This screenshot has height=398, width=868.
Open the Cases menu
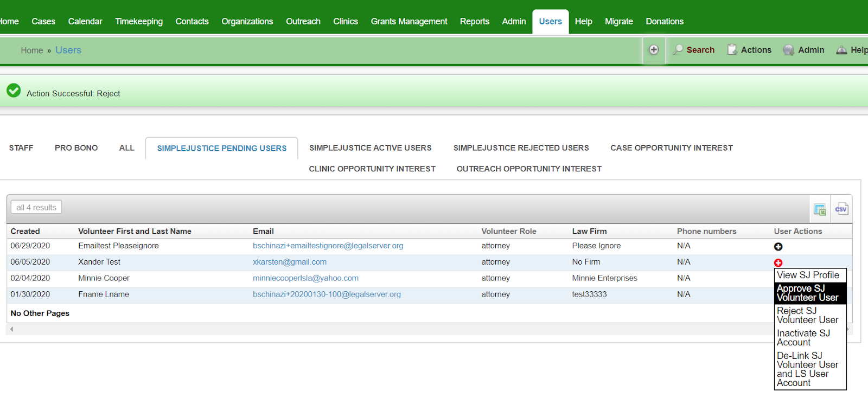click(43, 21)
